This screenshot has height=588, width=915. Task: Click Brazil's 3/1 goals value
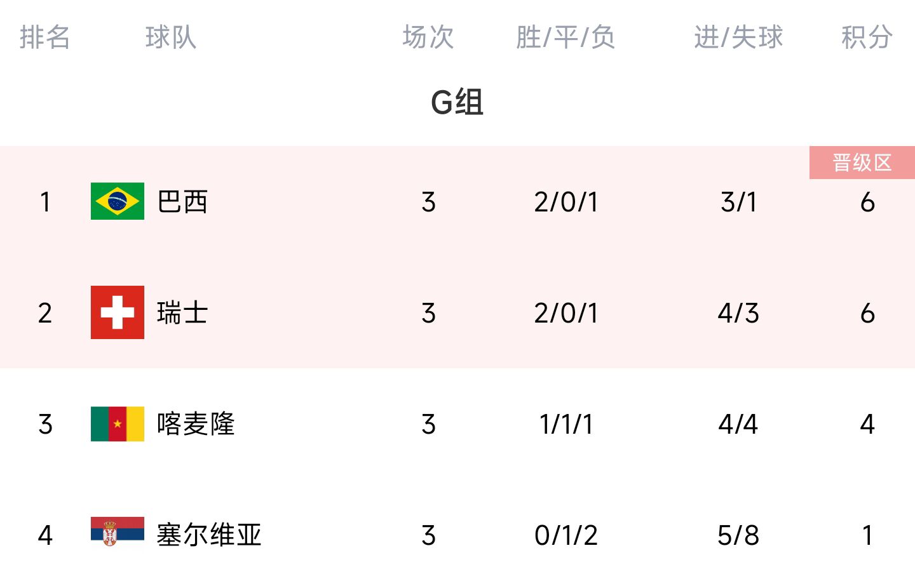pyautogui.click(x=738, y=202)
